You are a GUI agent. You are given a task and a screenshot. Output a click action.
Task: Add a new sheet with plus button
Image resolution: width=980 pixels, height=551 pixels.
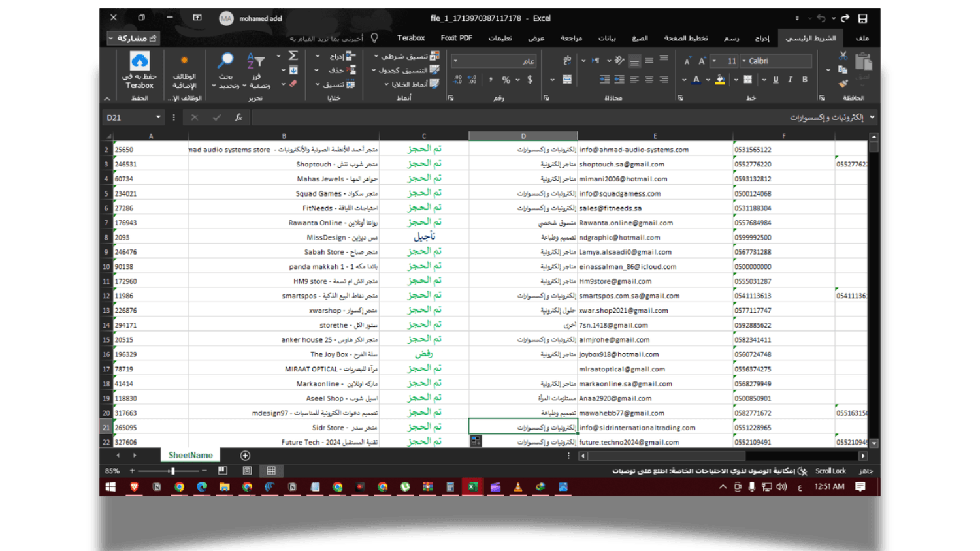point(245,456)
